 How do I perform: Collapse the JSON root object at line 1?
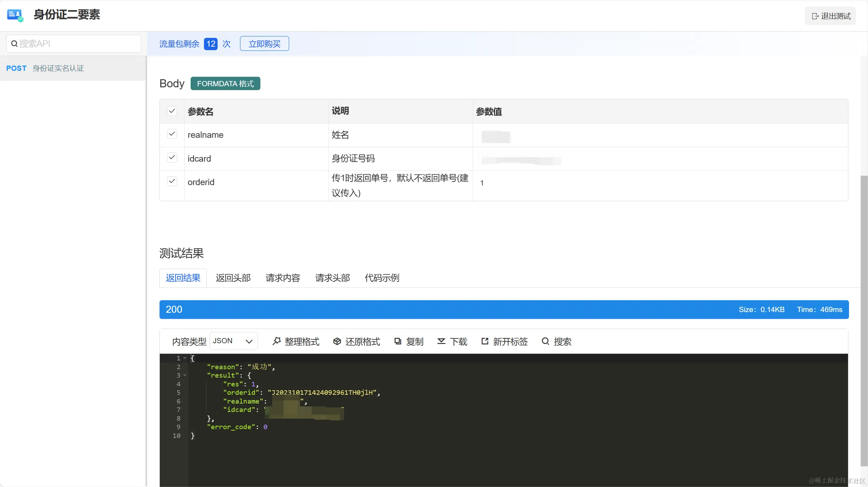coord(185,358)
